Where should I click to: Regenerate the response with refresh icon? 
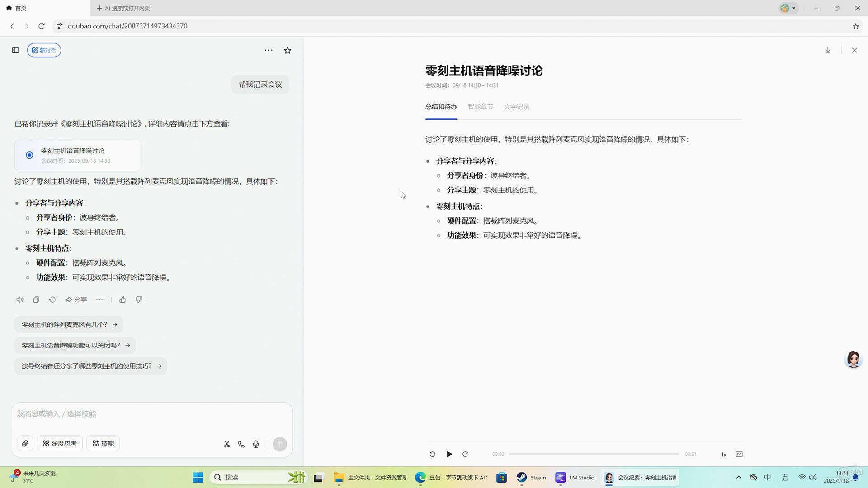(x=52, y=300)
